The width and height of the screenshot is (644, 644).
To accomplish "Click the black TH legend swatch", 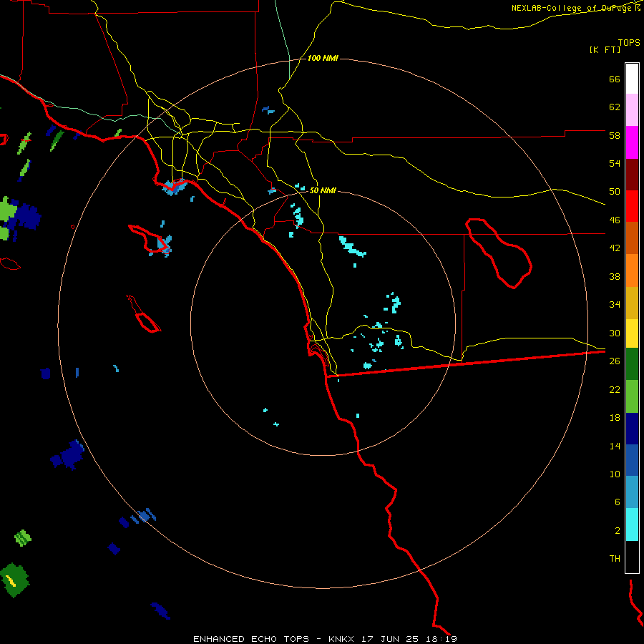I will (x=632, y=557).
